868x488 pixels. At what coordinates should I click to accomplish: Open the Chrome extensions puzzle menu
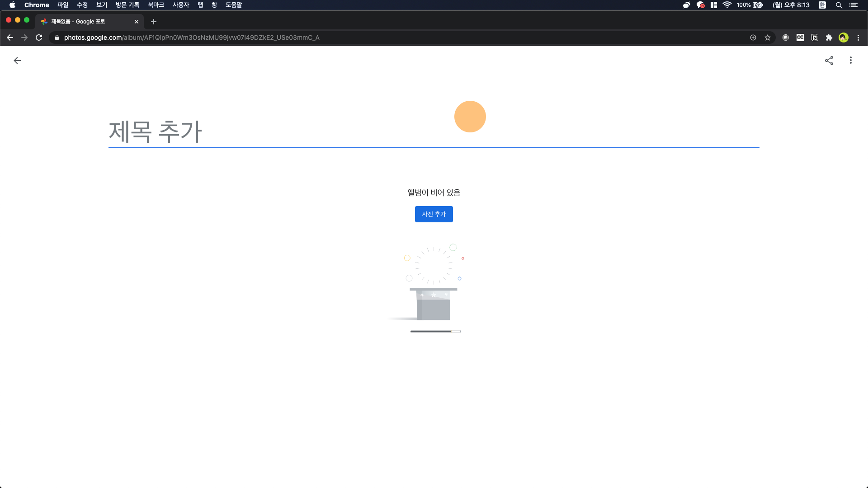click(x=829, y=38)
